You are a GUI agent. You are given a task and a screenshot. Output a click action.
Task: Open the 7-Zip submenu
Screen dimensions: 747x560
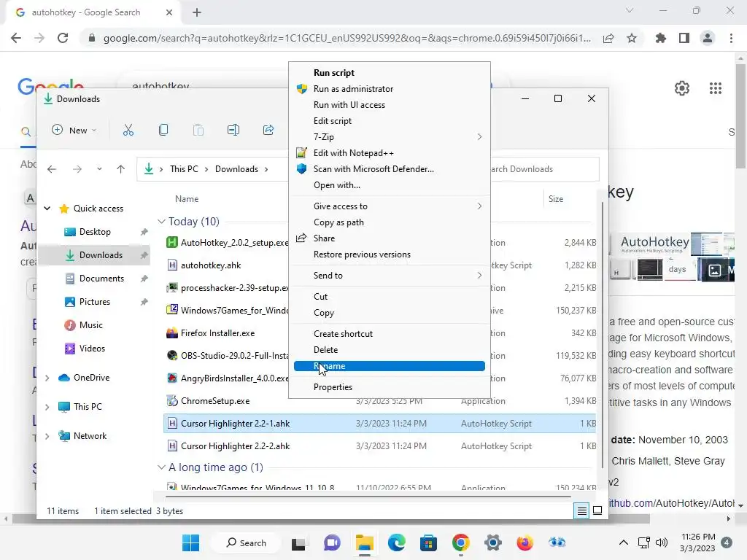390,137
